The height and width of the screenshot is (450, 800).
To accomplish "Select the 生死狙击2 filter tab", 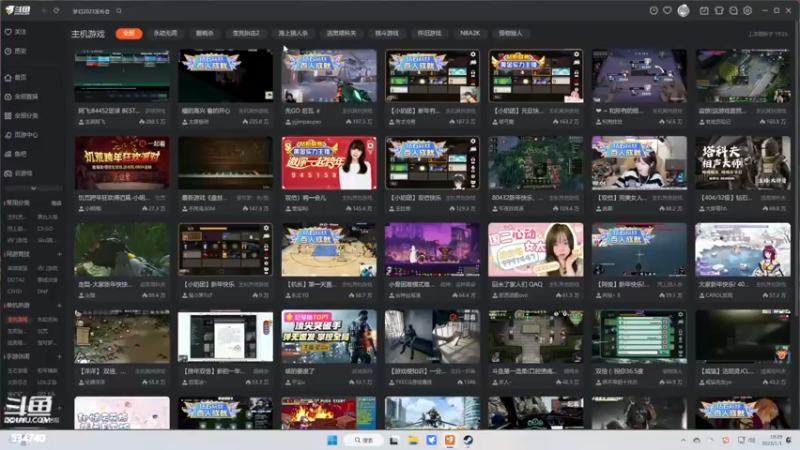I will click(x=246, y=33).
